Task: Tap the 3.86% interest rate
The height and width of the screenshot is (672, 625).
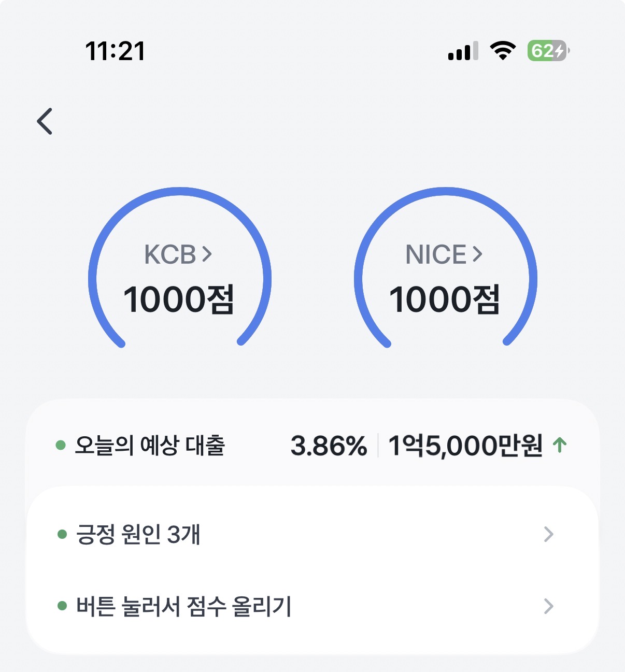Action: point(329,446)
